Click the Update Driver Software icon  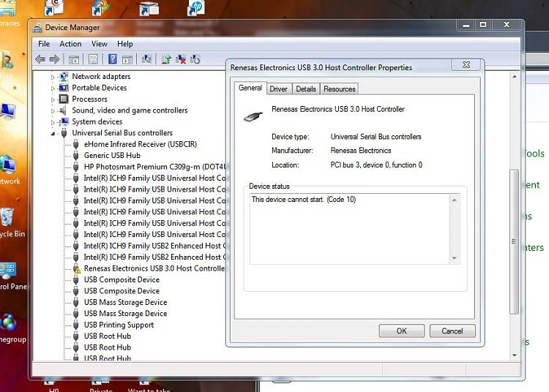tap(166, 59)
